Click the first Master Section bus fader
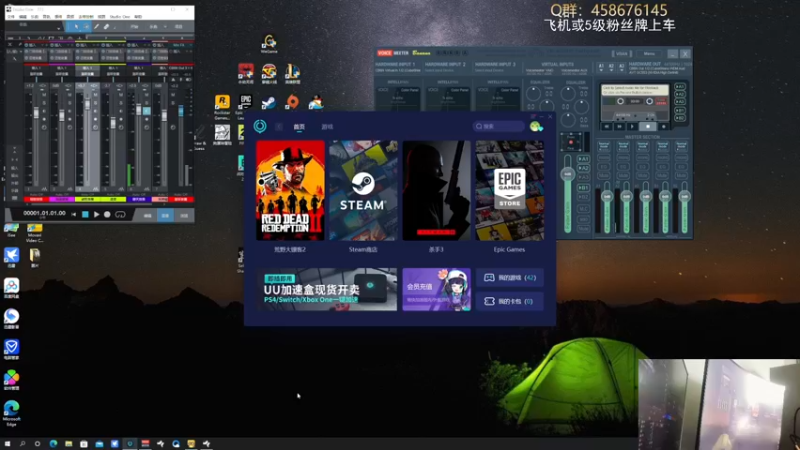The height and width of the screenshot is (450, 800). coord(607,196)
